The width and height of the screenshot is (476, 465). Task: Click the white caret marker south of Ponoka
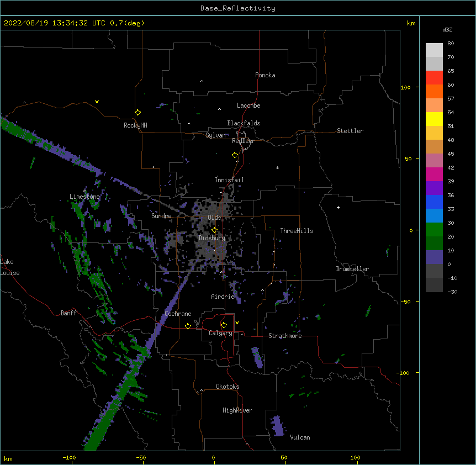[x=202, y=81]
